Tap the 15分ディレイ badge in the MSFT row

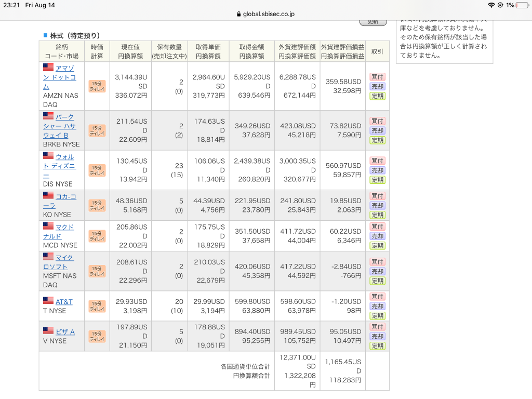pyautogui.click(x=97, y=271)
